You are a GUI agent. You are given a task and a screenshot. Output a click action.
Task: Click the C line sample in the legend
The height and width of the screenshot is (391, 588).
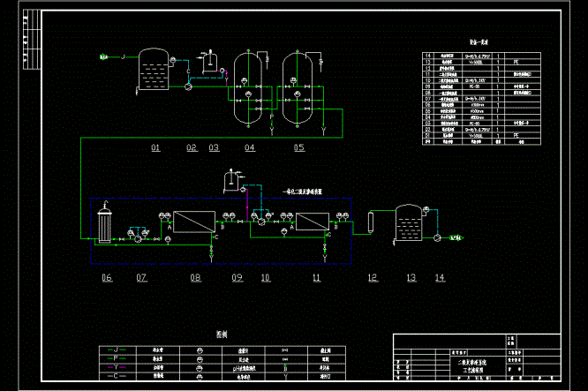pos(117,376)
